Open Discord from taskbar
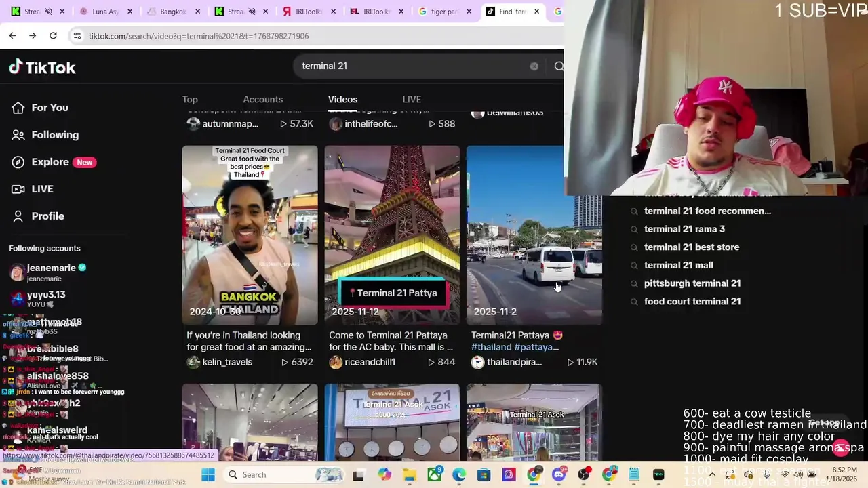 [559, 474]
